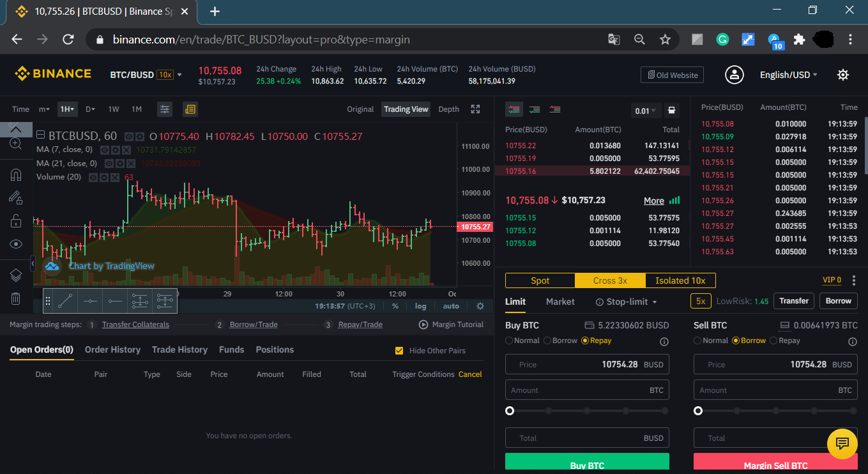Click the Transfer button
The image size is (868, 474).
(x=794, y=301)
